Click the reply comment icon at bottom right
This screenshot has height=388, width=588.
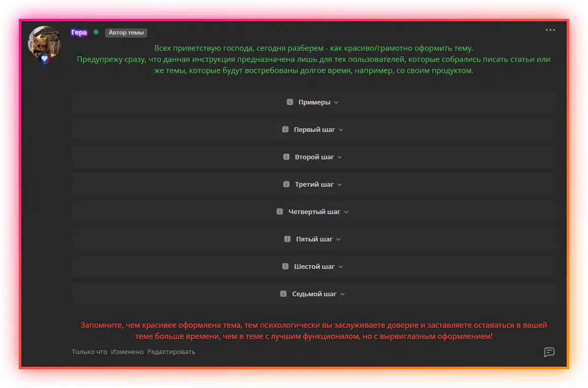pyautogui.click(x=549, y=352)
